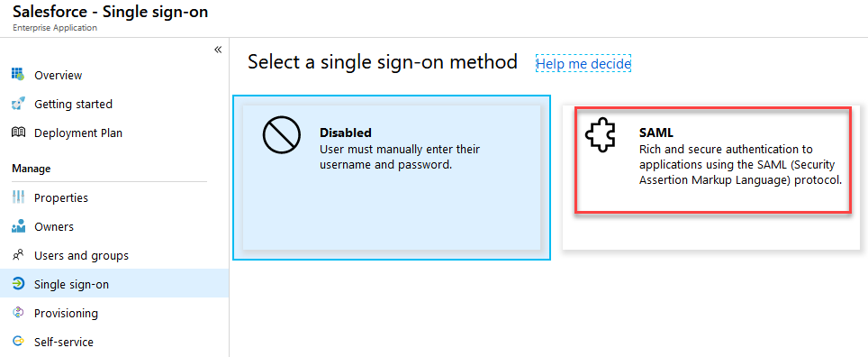Click the Single sign-on arrow icon
This screenshot has width=868, height=357.
(x=18, y=284)
